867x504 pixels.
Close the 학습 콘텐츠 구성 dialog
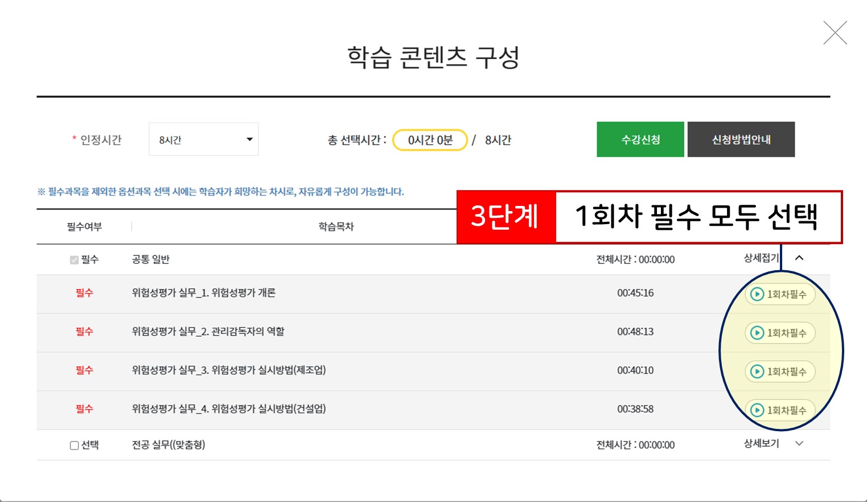835,32
